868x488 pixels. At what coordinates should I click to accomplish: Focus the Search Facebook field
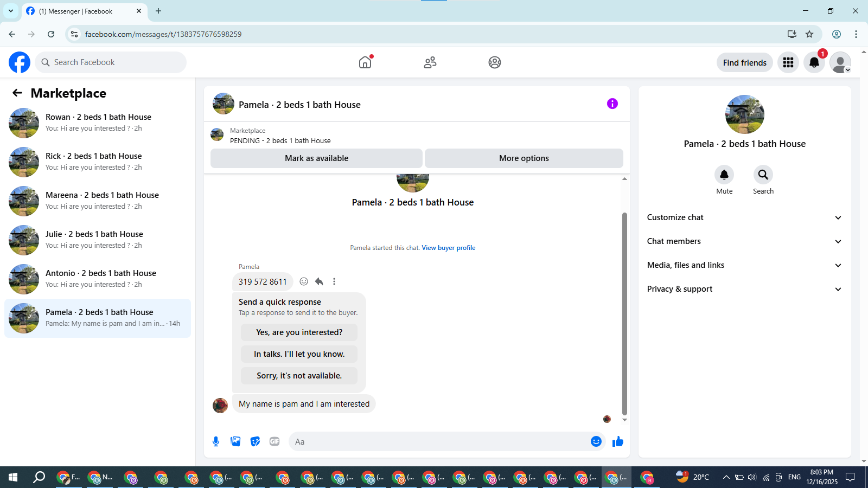click(111, 62)
